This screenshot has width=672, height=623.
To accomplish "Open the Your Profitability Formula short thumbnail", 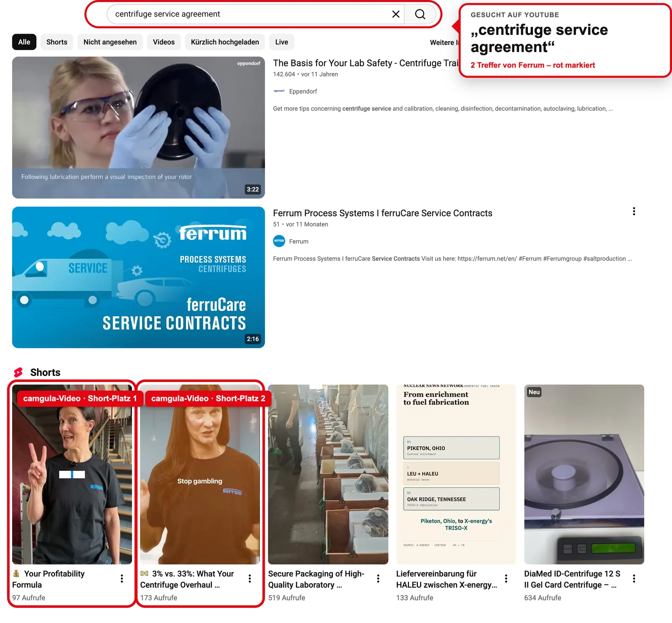I will [72, 474].
